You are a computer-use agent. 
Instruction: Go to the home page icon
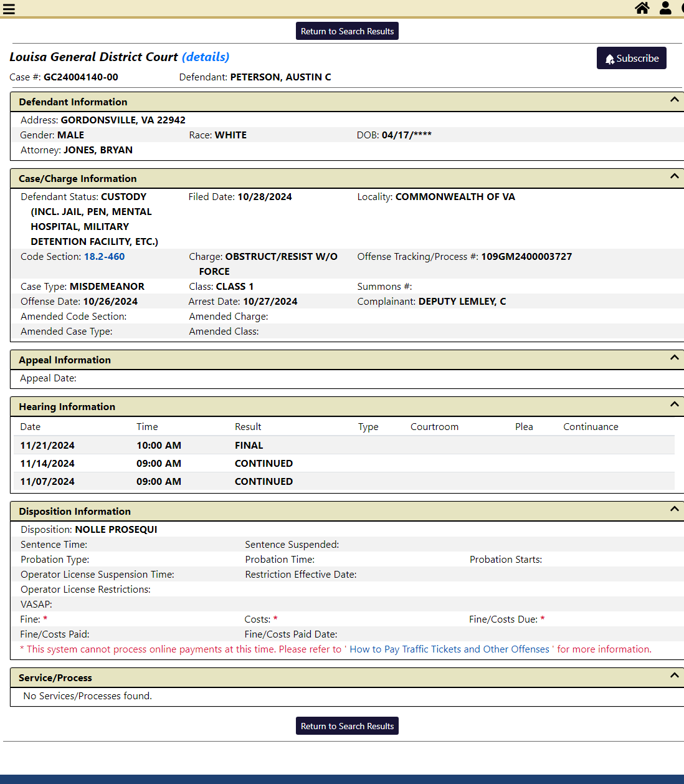pos(642,8)
